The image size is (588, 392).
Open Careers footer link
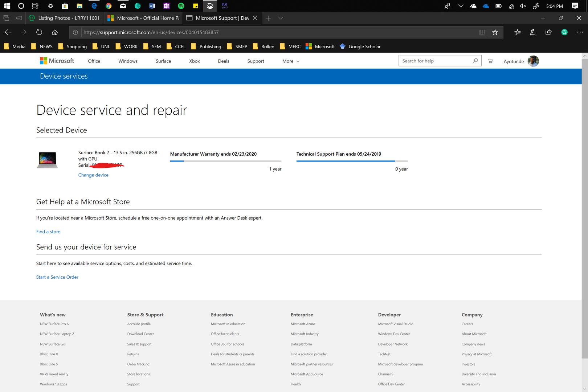click(467, 324)
